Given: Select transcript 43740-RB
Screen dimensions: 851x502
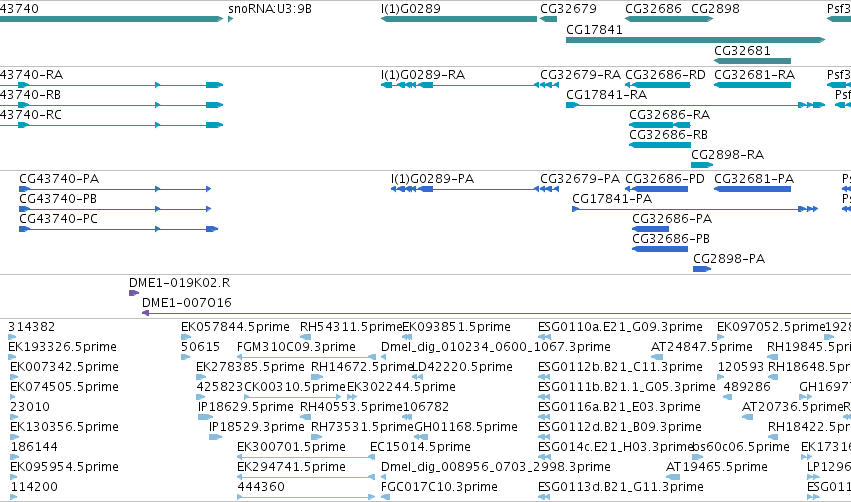Looking at the screenshot, I should click(x=111, y=105).
